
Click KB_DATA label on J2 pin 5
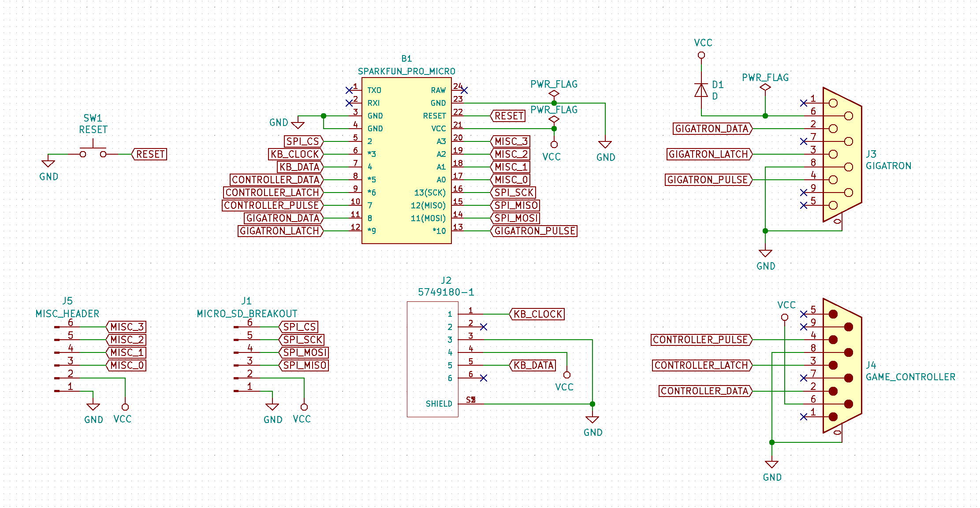533,365
